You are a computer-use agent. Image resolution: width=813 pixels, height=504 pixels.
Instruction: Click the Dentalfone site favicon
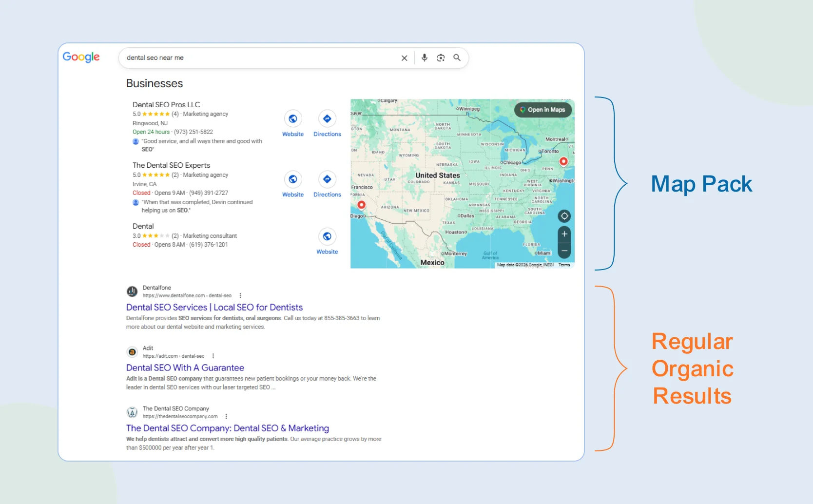pyautogui.click(x=132, y=291)
